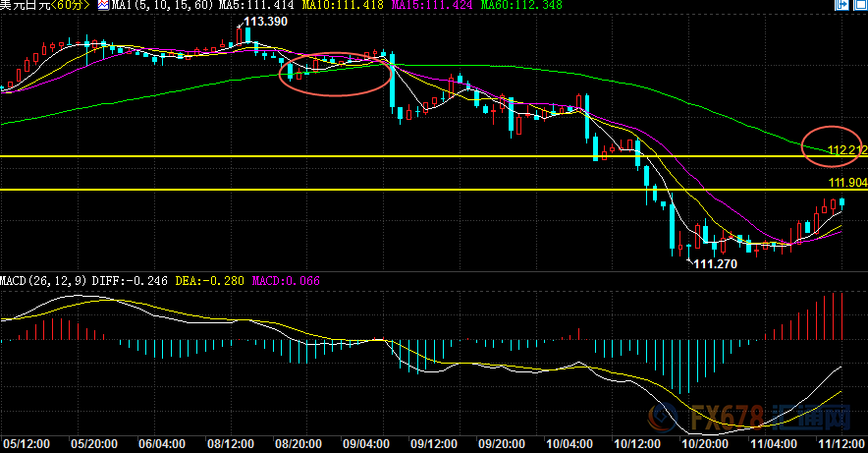Select the 111.904 horizontal price line label
The width and height of the screenshot is (868, 453).
(845, 183)
